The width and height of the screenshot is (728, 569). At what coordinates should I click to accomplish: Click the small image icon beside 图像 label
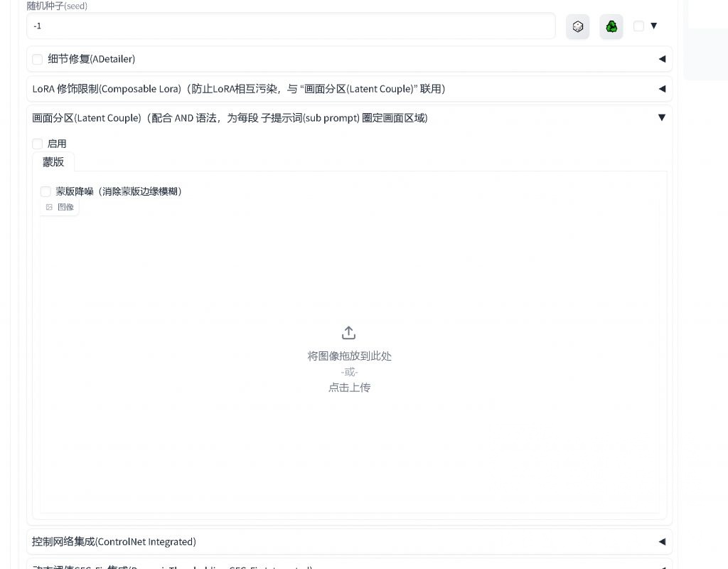click(49, 207)
